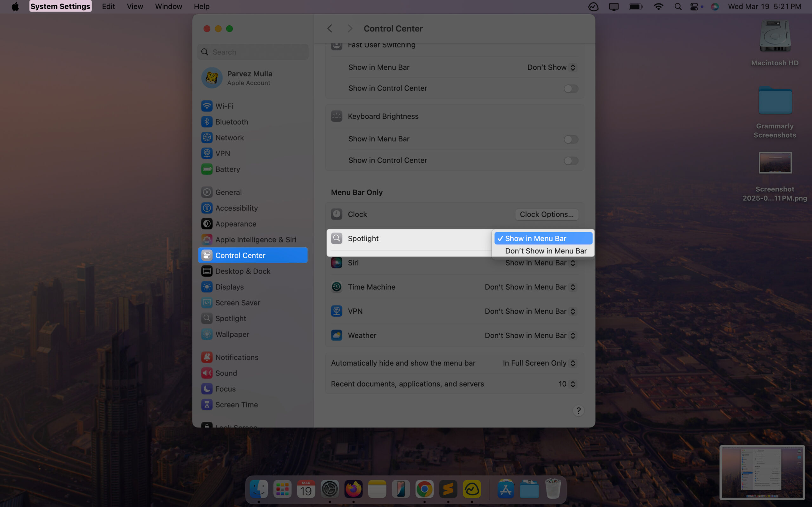Choose Don't Show in Menu Bar option
The image size is (812, 507).
coord(546,251)
